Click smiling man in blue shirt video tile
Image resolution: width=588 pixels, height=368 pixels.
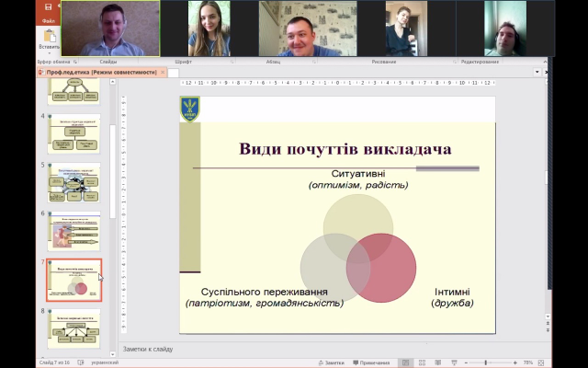tap(308, 29)
